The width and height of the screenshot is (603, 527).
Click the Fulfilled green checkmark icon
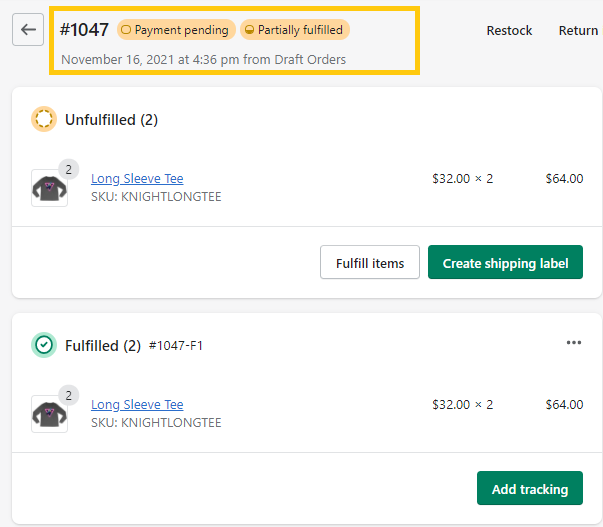coord(43,346)
